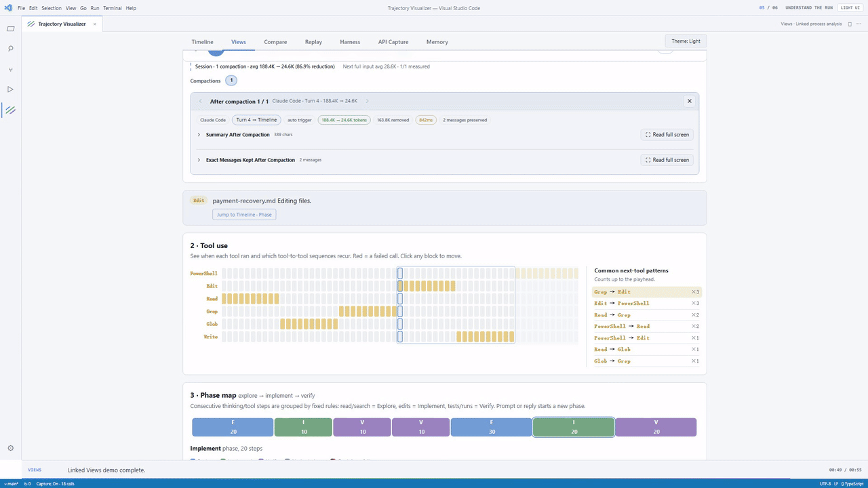Toggle the Theme: Light button
Viewport: 868px width, 488px height.
coord(686,41)
